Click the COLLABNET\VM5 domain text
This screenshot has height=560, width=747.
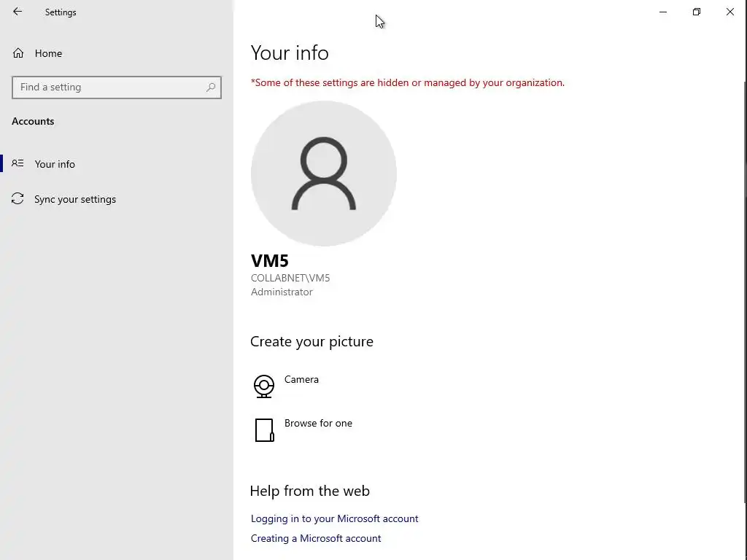(x=290, y=278)
